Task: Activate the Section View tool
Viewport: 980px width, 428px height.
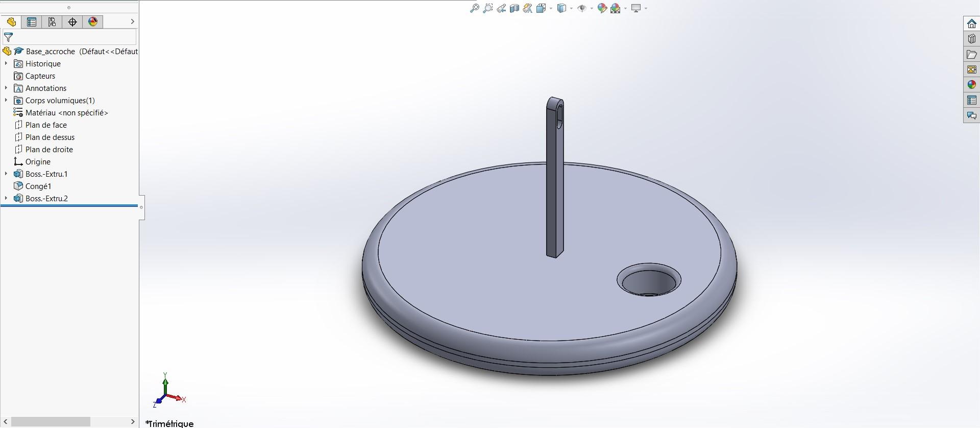Action: (x=514, y=8)
